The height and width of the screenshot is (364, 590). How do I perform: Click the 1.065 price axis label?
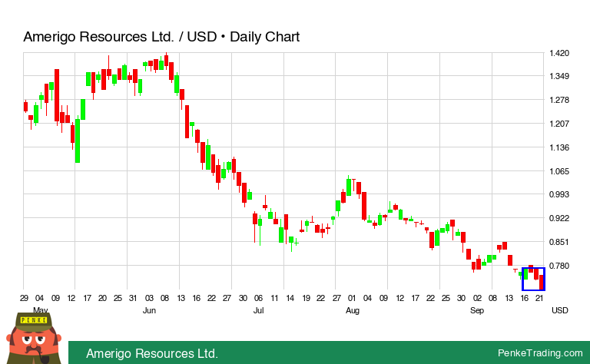[559, 171]
